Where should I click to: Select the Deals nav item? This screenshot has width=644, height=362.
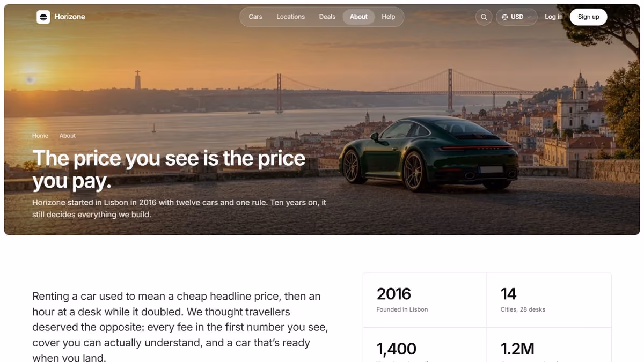[327, 17]
